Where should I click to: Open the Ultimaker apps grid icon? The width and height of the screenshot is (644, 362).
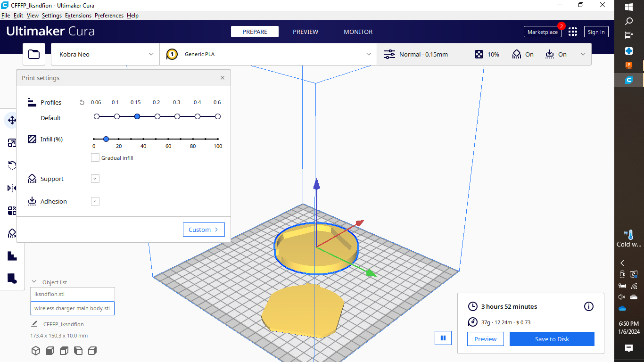pos(573,32)
